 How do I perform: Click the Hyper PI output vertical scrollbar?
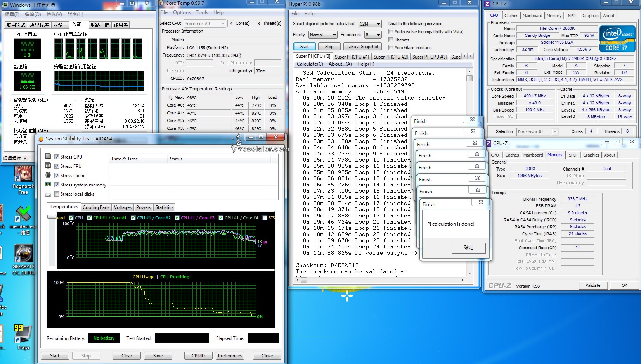(x=469, y=173)
